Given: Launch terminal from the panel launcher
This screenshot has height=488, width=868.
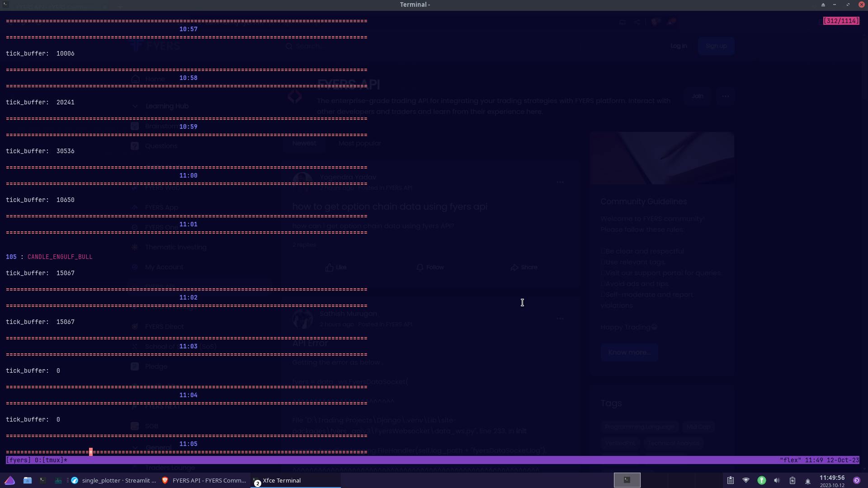Looking at the screenshot, I should 43,480.
